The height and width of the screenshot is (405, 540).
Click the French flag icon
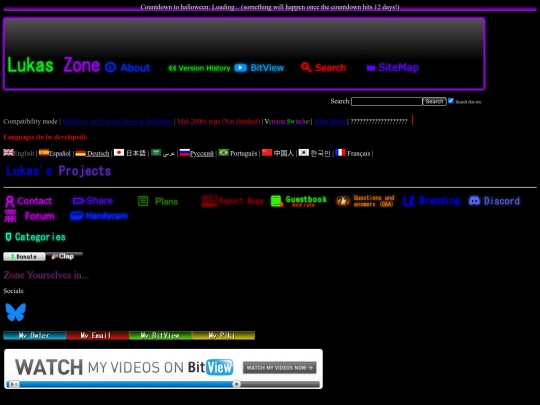[x=340, y=152]
